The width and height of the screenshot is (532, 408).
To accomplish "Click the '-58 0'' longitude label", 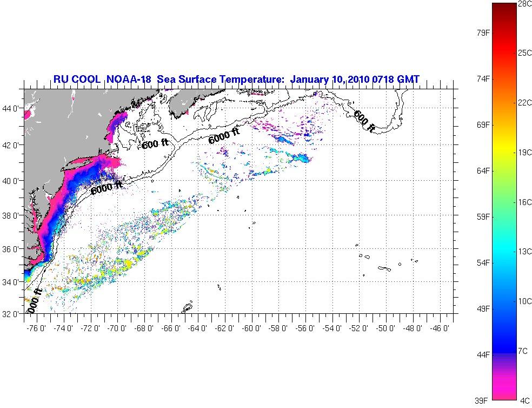I will pyautogui.click(x=278, y=328).
